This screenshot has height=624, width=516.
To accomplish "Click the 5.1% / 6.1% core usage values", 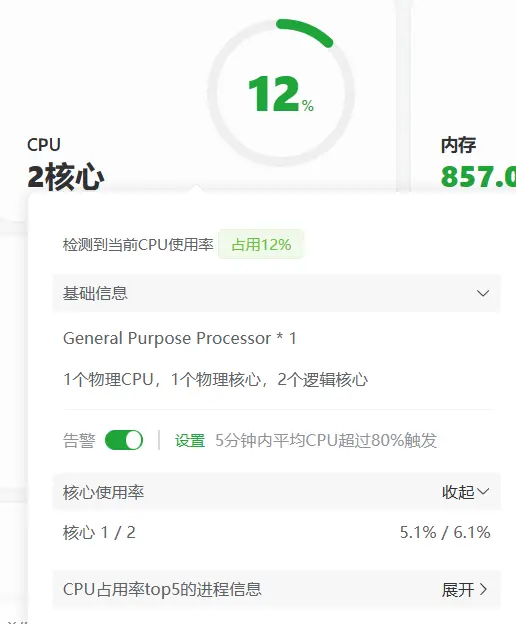I will [445, 532].
